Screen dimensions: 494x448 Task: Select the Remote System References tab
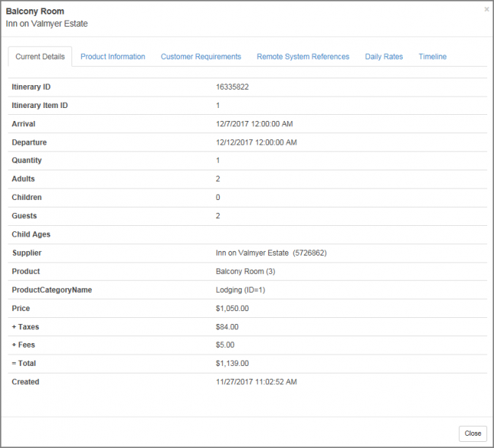coord(302,57)
